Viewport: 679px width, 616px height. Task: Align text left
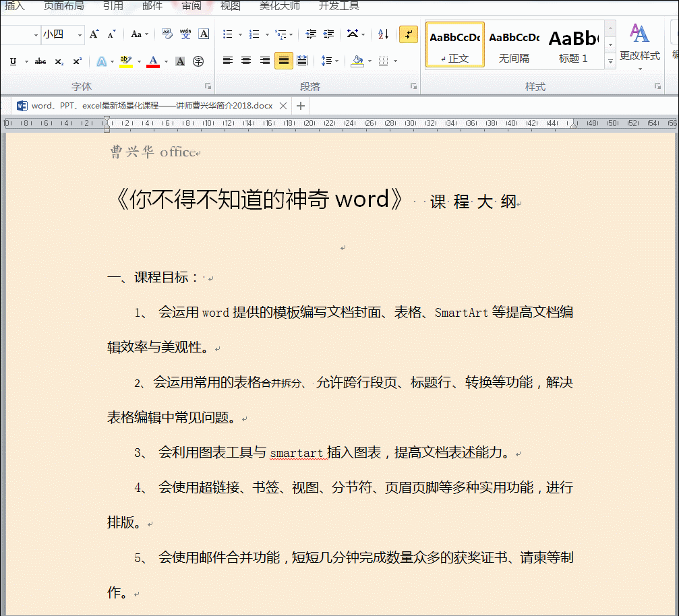227,61
